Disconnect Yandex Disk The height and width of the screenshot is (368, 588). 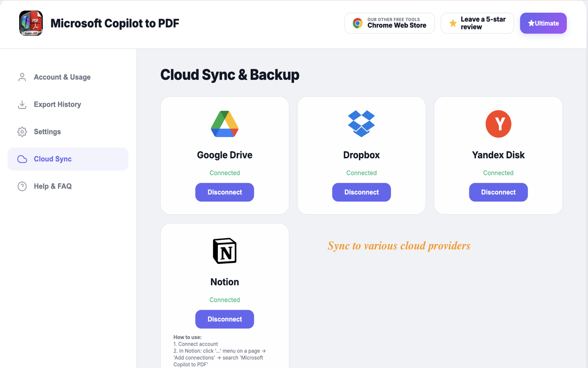498,192
